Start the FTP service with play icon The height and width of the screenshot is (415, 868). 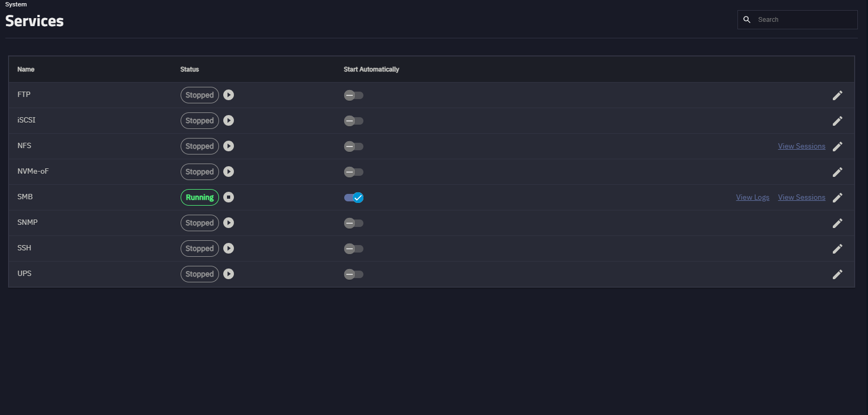pyautogui.click(x=229, y=95)
